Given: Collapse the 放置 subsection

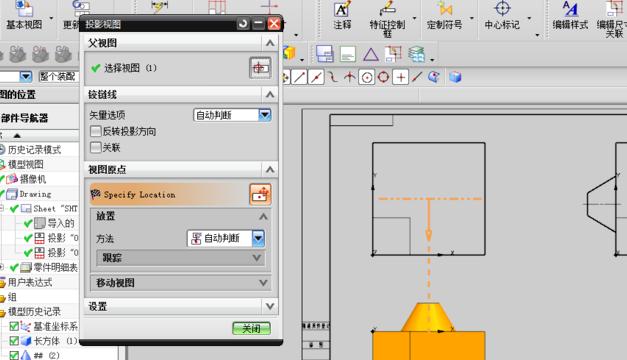Looking at the screenshot, I should pyautogui.click(x=263, y=216).
